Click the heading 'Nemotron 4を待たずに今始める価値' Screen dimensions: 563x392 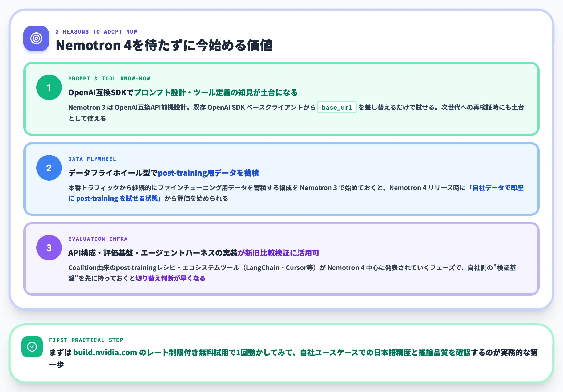pos(164,45)
